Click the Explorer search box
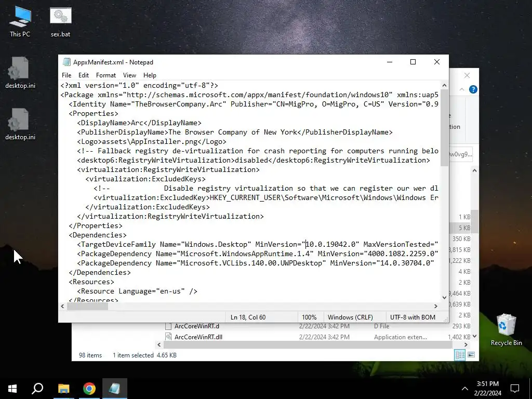The width and height of the screenshot is (532, 399). coord(461,154)
